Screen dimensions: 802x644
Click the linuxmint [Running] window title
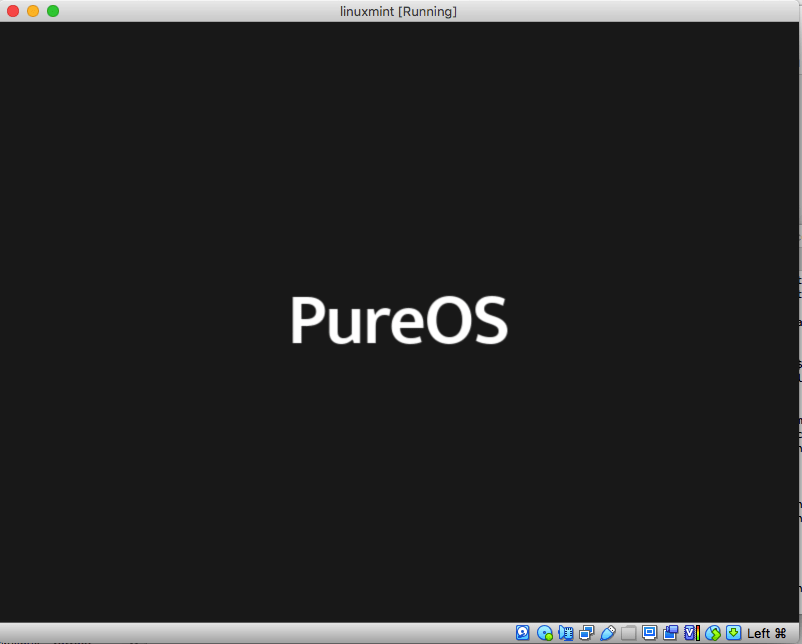(398, 11)
